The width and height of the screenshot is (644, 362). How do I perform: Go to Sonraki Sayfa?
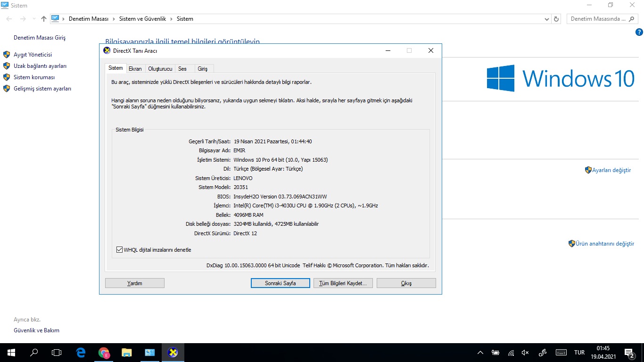(281, 283)
